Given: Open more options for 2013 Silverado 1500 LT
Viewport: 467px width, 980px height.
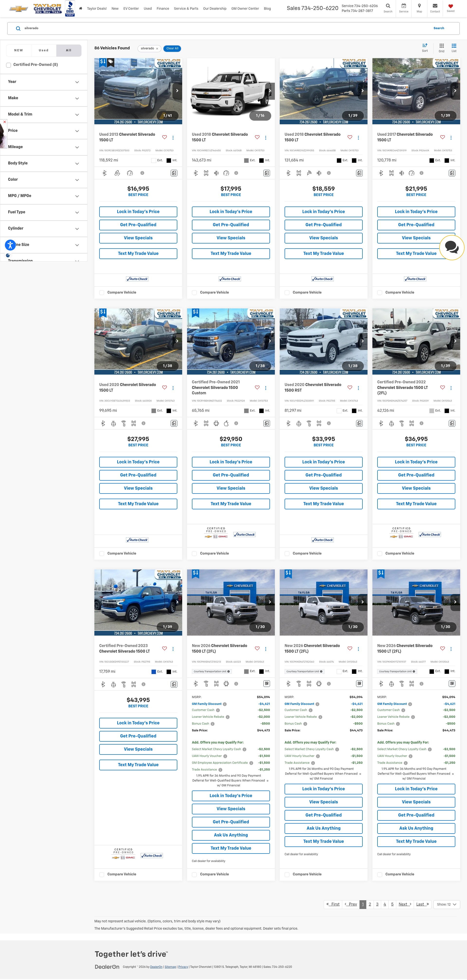Looking at the screenshot, I should 173,138.
